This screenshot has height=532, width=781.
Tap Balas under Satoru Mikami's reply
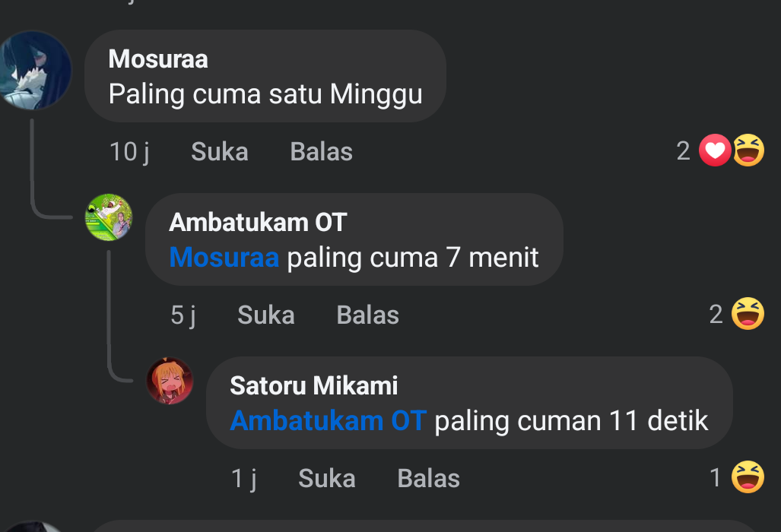(x=428, y=478)
